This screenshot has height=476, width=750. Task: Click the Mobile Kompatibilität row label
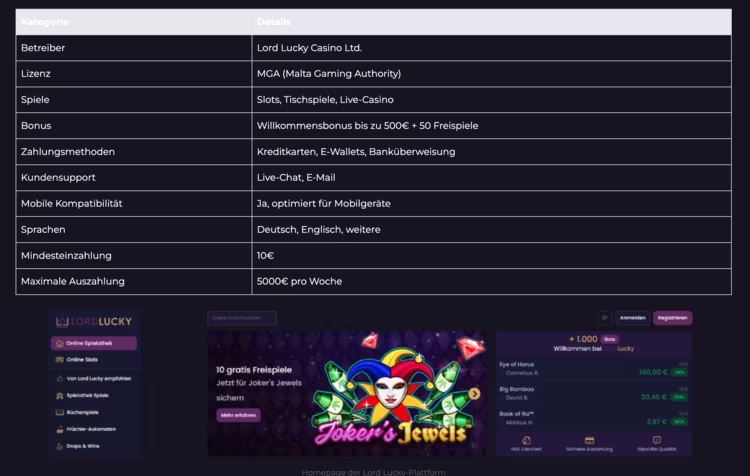pos(71,203)
